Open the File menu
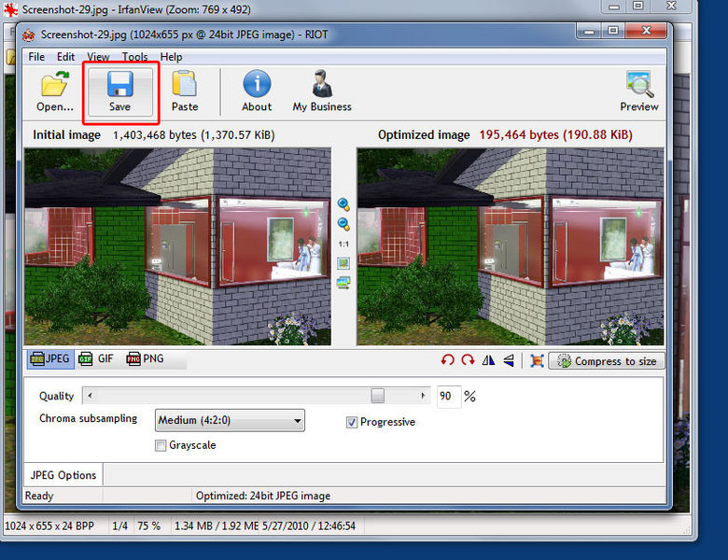 [x=36, y=57]
